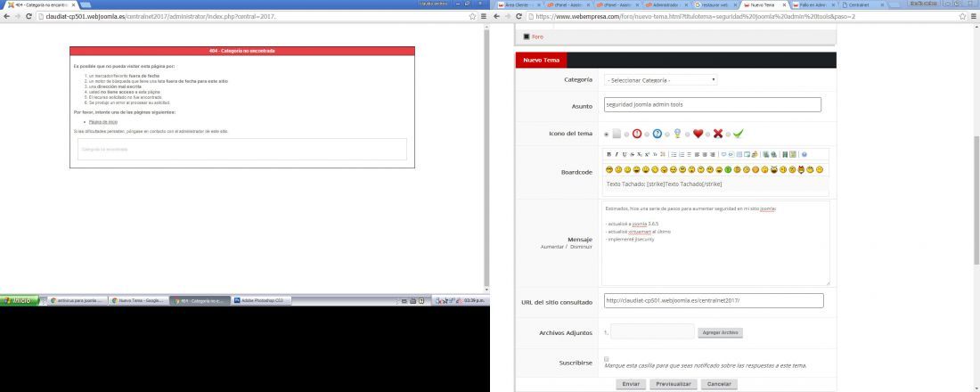Click the align right icon in Boardcode toolbar
The image size is (980, 392).
click(x=713, y=154)
